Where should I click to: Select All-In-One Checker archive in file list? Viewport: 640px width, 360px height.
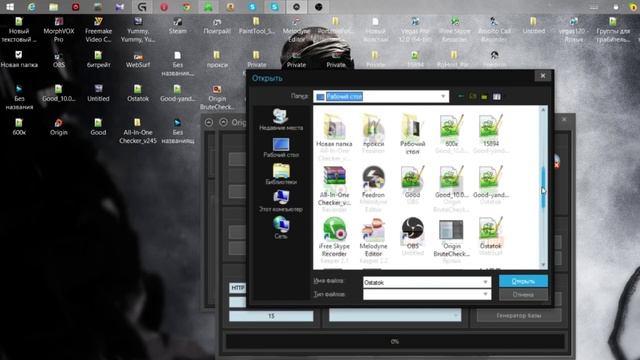(334, 186)
